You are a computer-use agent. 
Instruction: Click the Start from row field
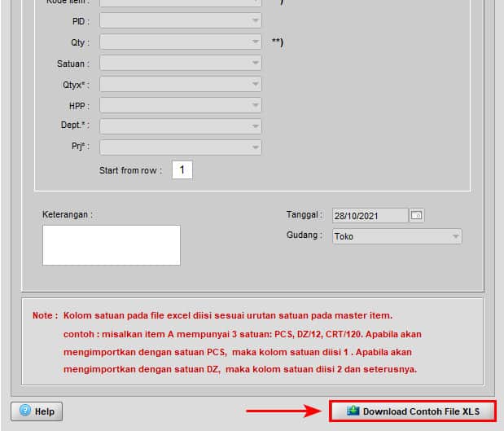[182, 170]
